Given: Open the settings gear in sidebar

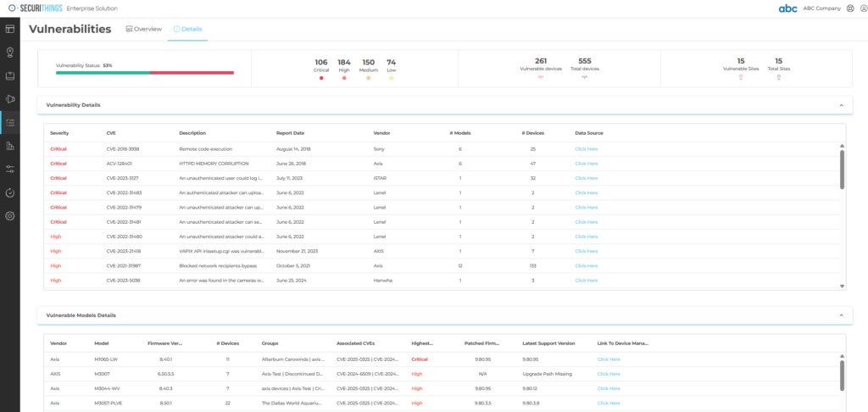Looking at the screenshot, I should pos(10,215).
